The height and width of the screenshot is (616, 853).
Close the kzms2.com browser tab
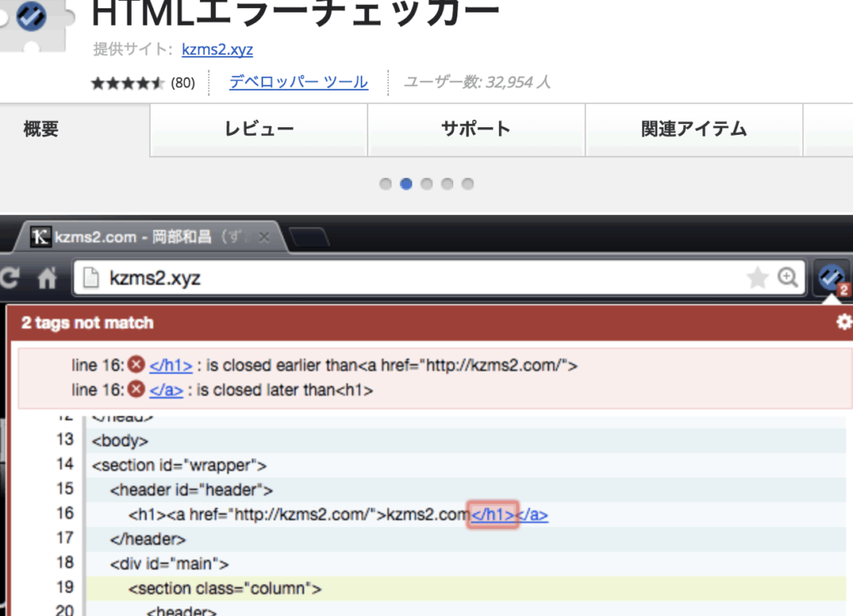point(264,237)
